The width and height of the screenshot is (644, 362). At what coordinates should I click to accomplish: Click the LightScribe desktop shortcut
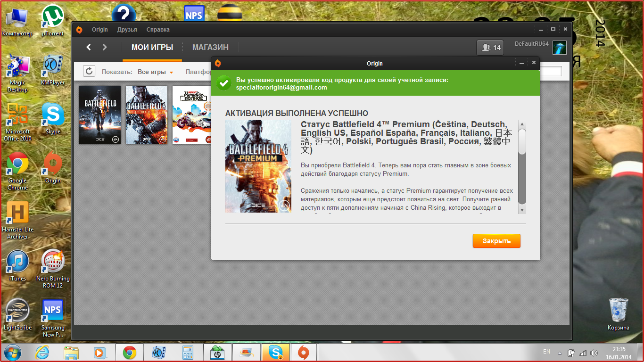[x=17, y=315]
